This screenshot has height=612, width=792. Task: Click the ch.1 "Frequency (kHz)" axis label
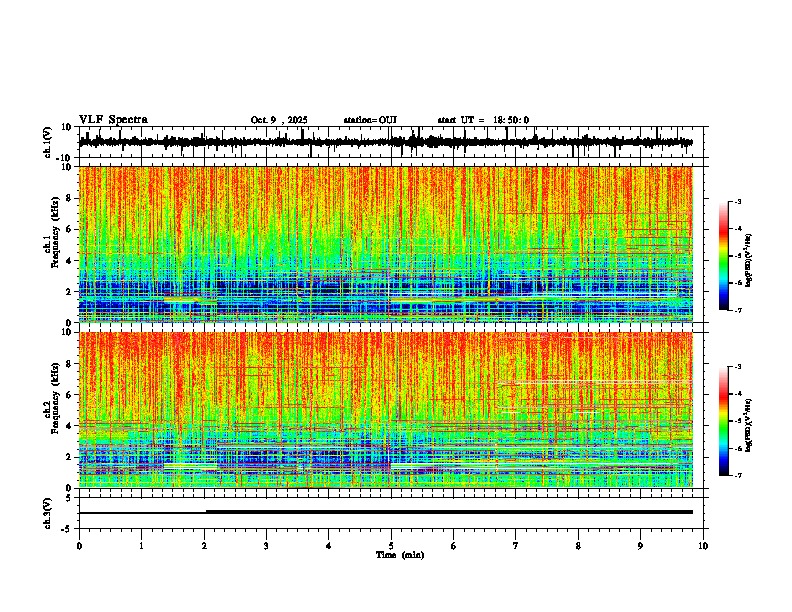(55, 232)
